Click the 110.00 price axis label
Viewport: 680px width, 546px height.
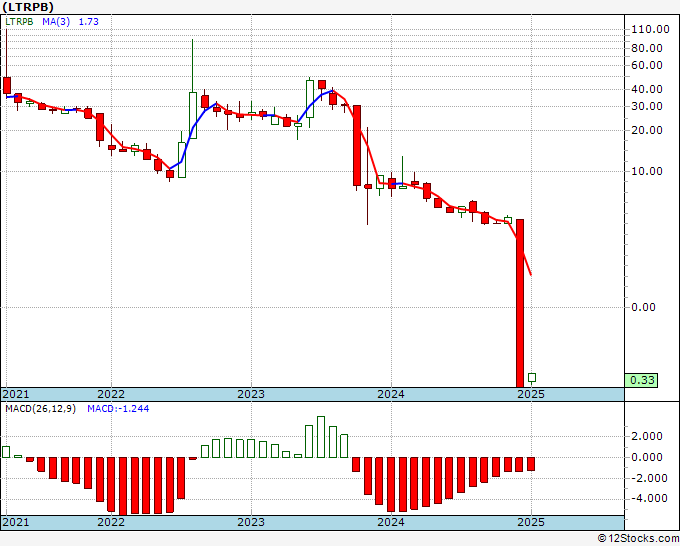coord(650,29)
